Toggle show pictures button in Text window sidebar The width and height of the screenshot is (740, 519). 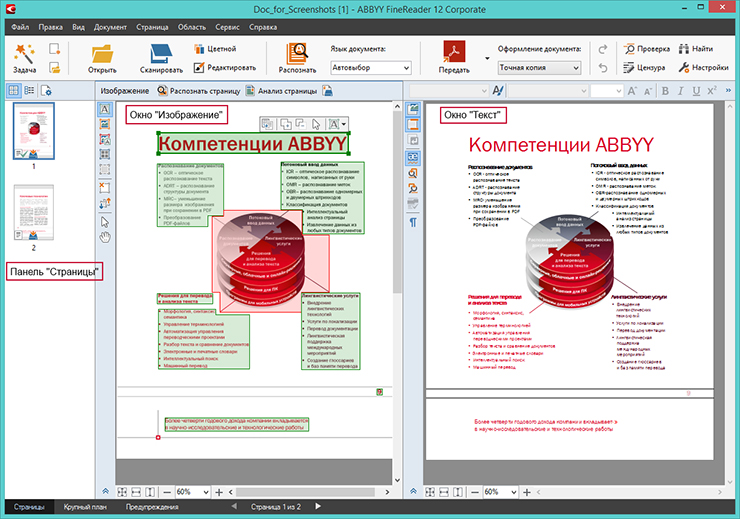413,109
